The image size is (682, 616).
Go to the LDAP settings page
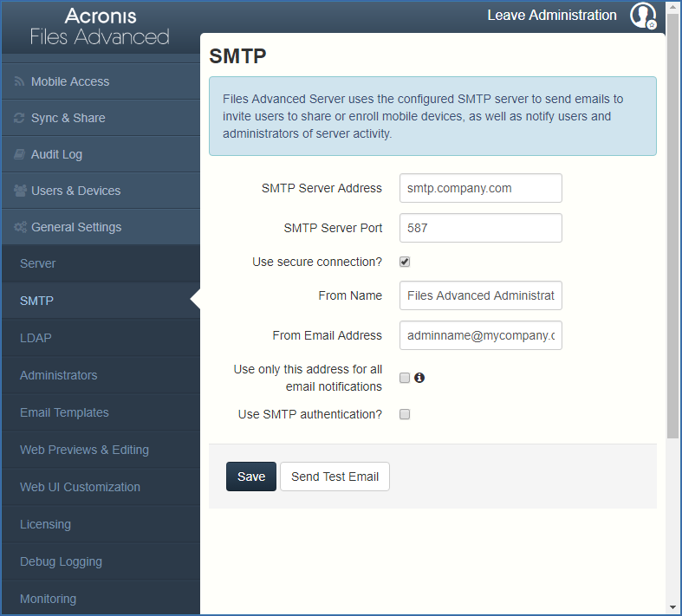[101, 338]
